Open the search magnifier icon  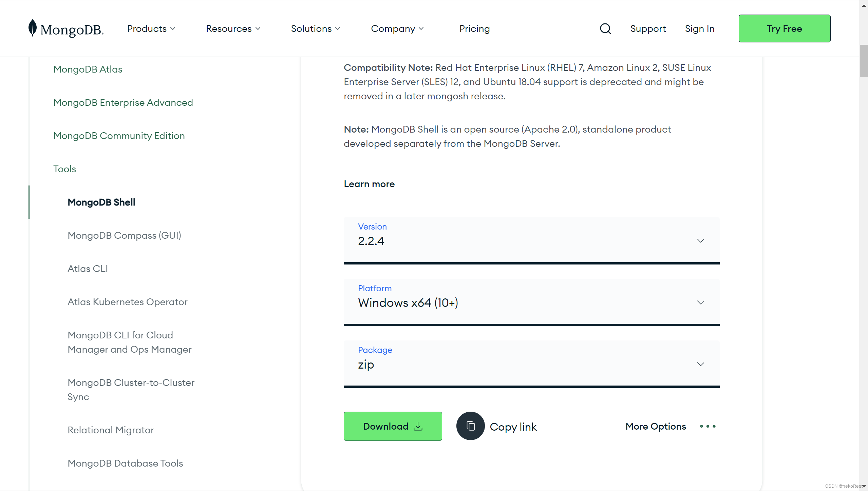coord(605,29)
